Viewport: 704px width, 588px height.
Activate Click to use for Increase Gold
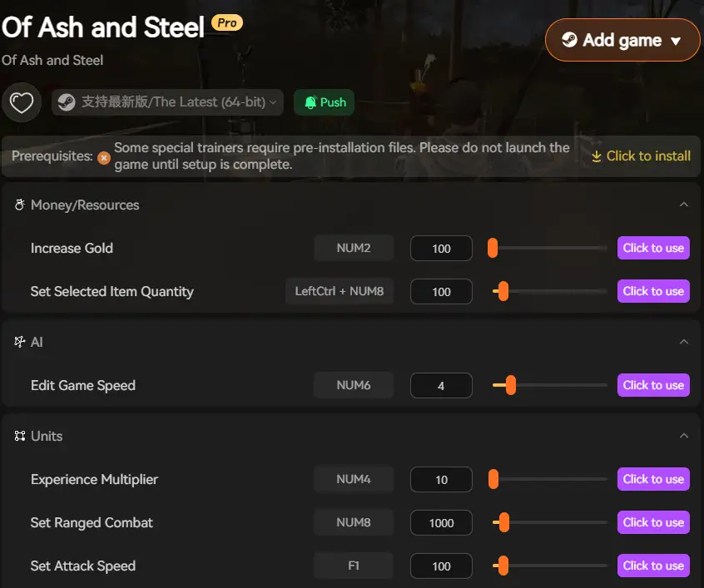pyautogui.click(x=653, y=248)
